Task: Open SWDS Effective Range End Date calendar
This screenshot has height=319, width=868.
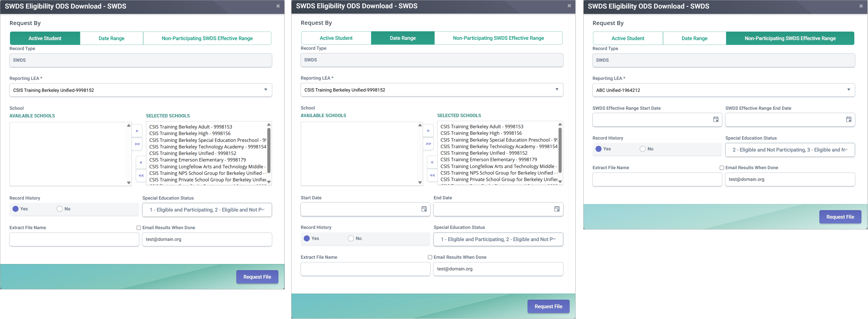Action: 848,119
